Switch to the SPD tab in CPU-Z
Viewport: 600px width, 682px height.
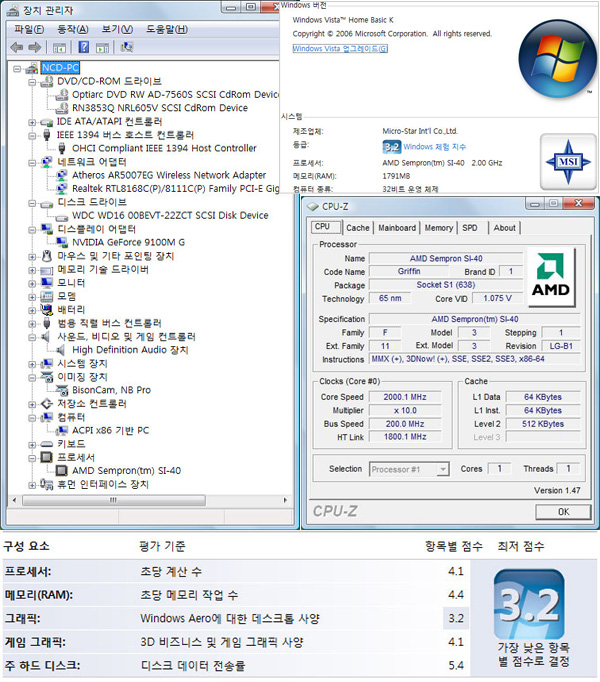(x=469, y=228)
